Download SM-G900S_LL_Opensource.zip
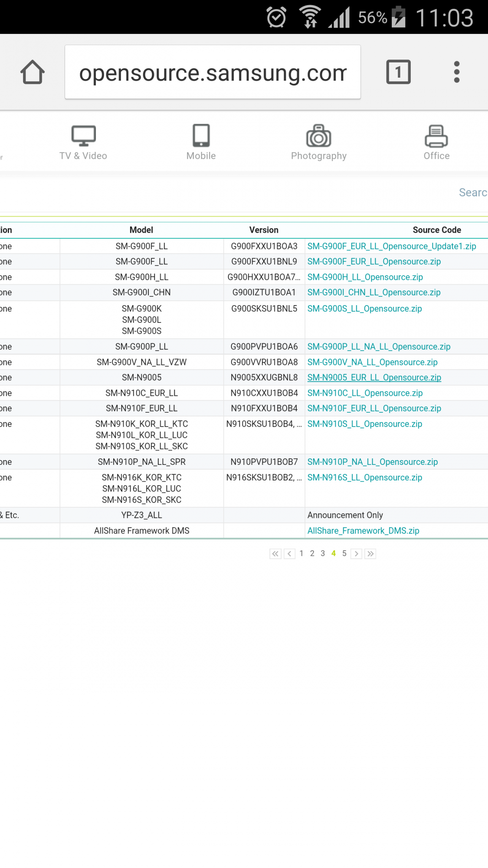 (365, 309)
